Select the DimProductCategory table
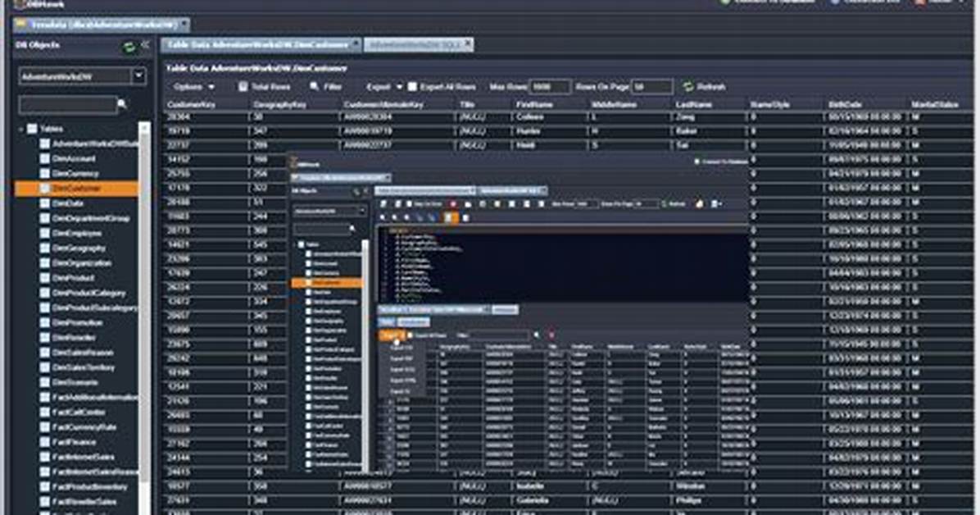 coord(88,293)
